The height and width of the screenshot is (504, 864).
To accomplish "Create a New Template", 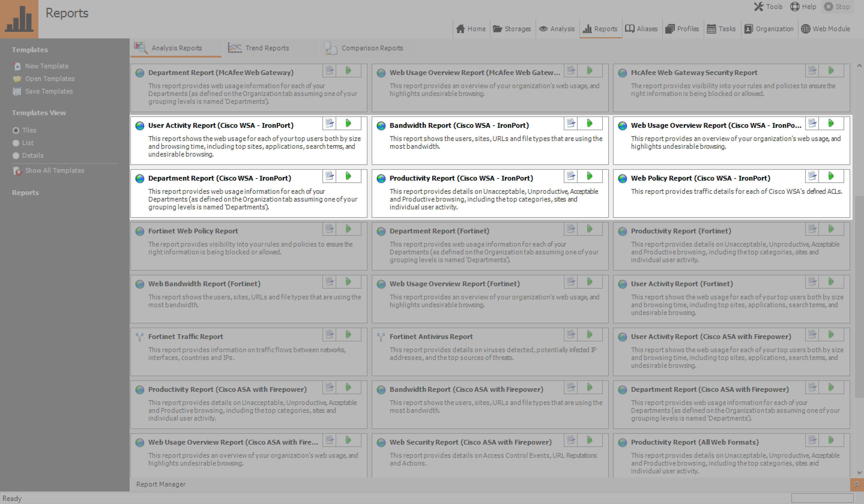I will point(41,66).
